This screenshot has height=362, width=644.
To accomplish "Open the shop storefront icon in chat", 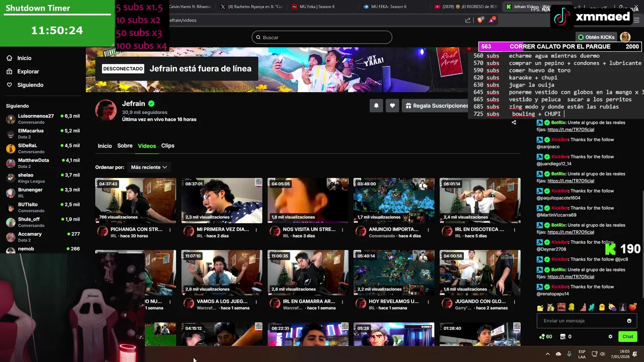I will pos(562,337).
